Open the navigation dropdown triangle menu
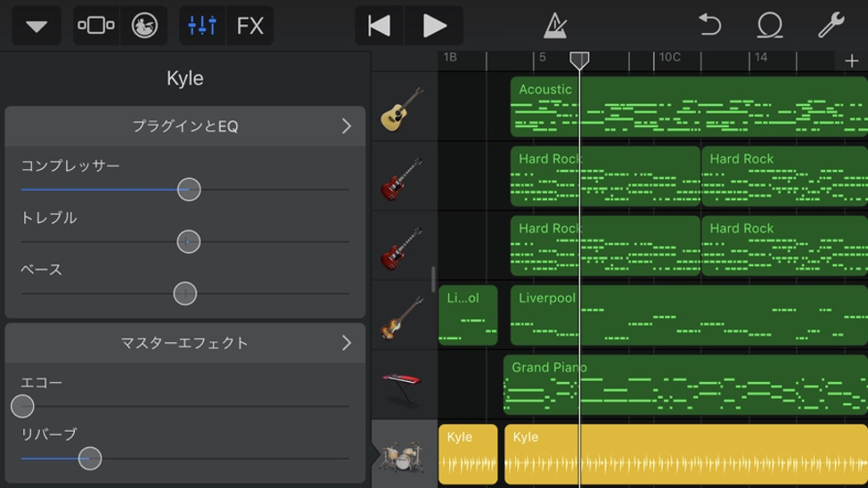 37,26
